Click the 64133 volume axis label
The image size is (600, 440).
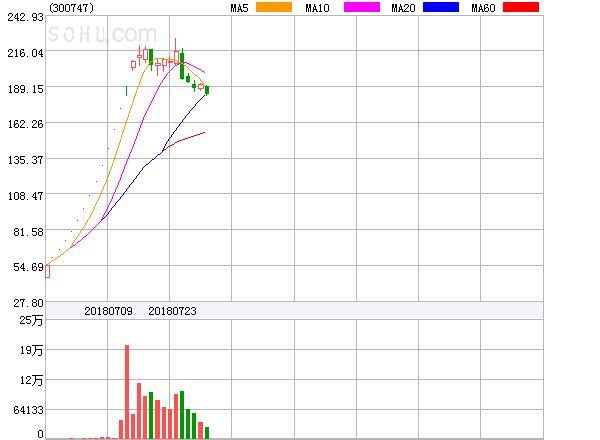[29, 410]
